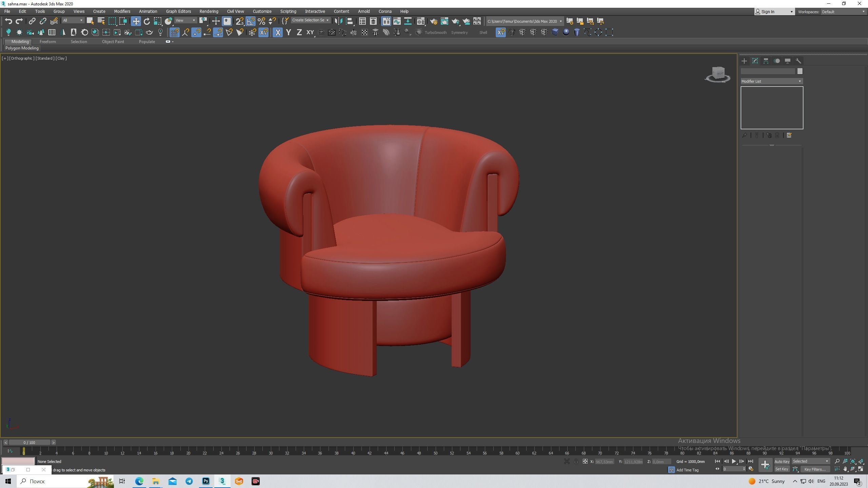This screenshot has width=868, height=488.
Task: Toggle the Selection Lock padlock
Action: coord(576,462)
